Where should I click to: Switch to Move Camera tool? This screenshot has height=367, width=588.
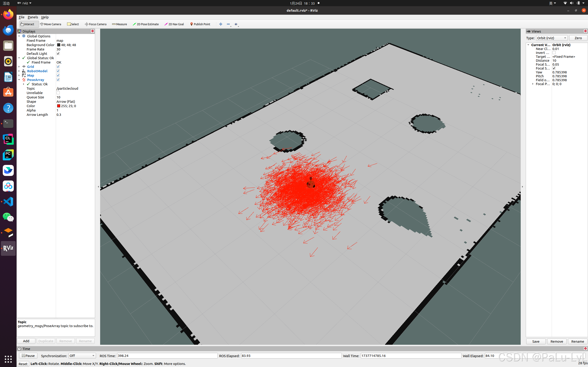[x=51, y=24]
